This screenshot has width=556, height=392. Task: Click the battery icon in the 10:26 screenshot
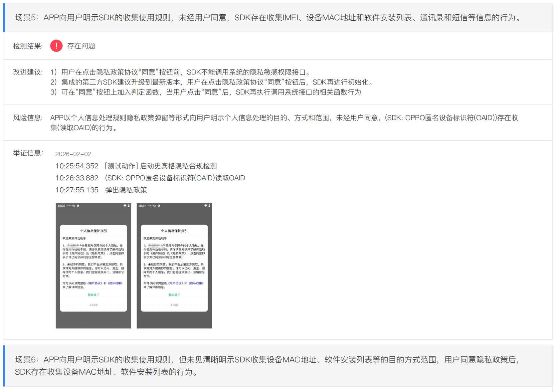[128, 206]
